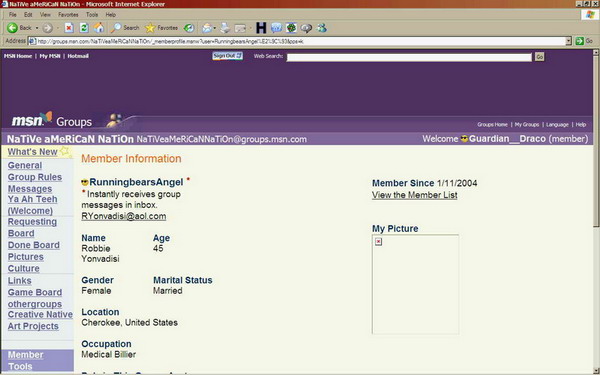The width and height of the screenshot is (600, 375).
Task: Email RYonvadisi@aol.com address link
Action: (124, 216)
